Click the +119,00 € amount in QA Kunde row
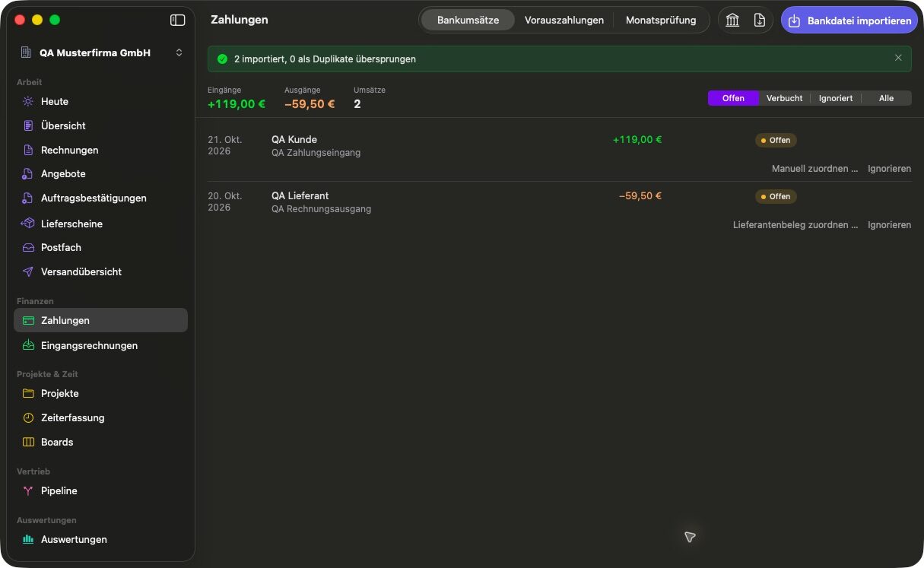This screenshot has height=568, width=924. [x=637, y=140]
